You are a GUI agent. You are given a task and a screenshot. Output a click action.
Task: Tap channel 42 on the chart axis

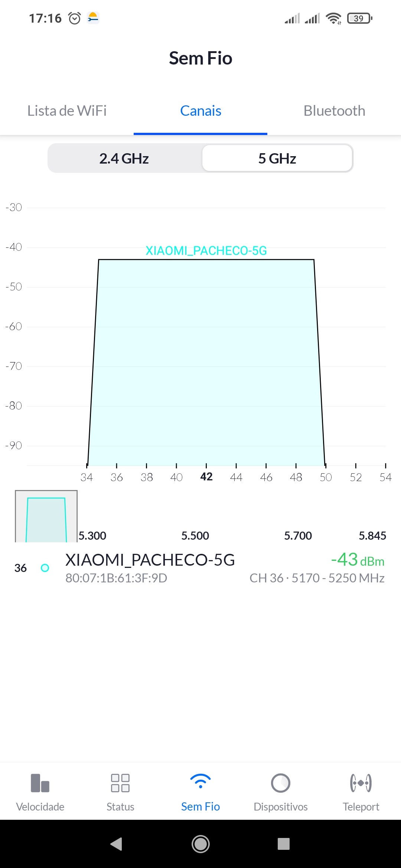206,477
